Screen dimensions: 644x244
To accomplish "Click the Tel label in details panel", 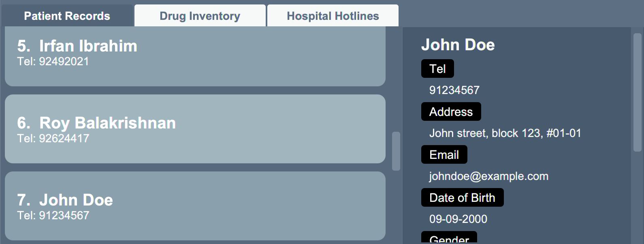I will [437, 68].
